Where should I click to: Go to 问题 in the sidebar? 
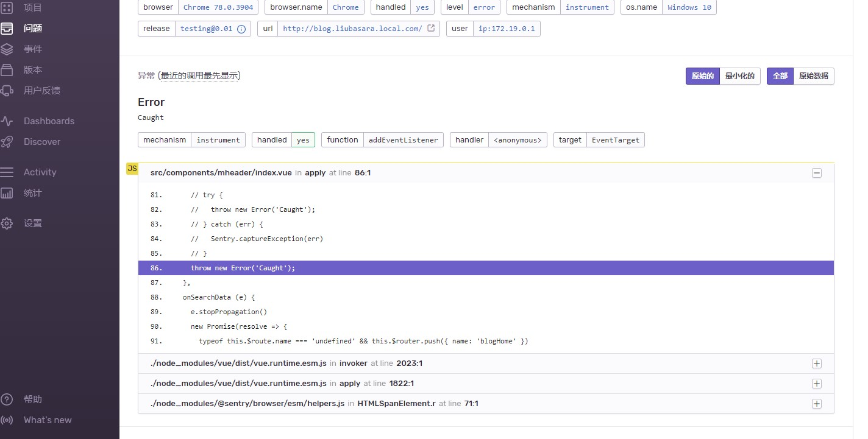[33, 28]
